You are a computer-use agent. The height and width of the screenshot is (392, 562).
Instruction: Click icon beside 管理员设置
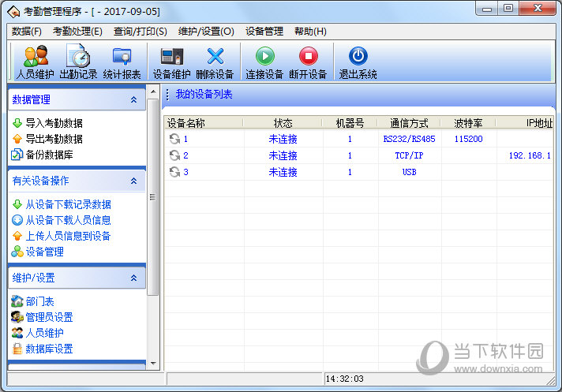17,317
